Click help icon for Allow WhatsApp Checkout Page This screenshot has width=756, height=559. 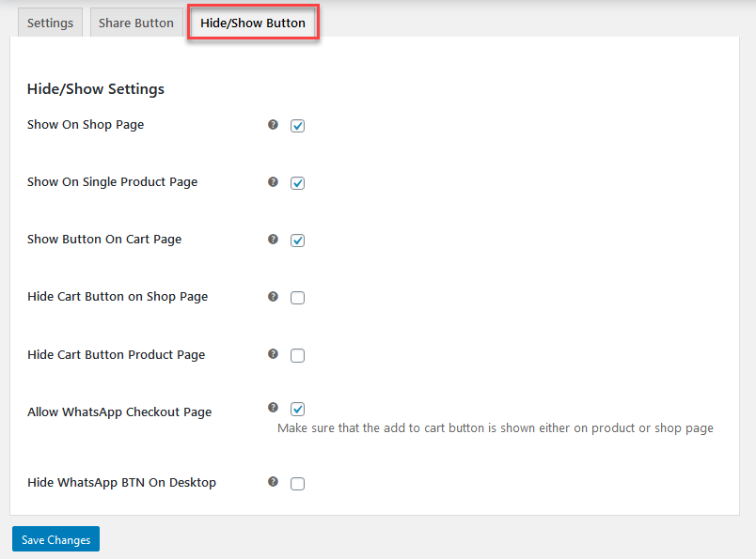tap(273, 408)
